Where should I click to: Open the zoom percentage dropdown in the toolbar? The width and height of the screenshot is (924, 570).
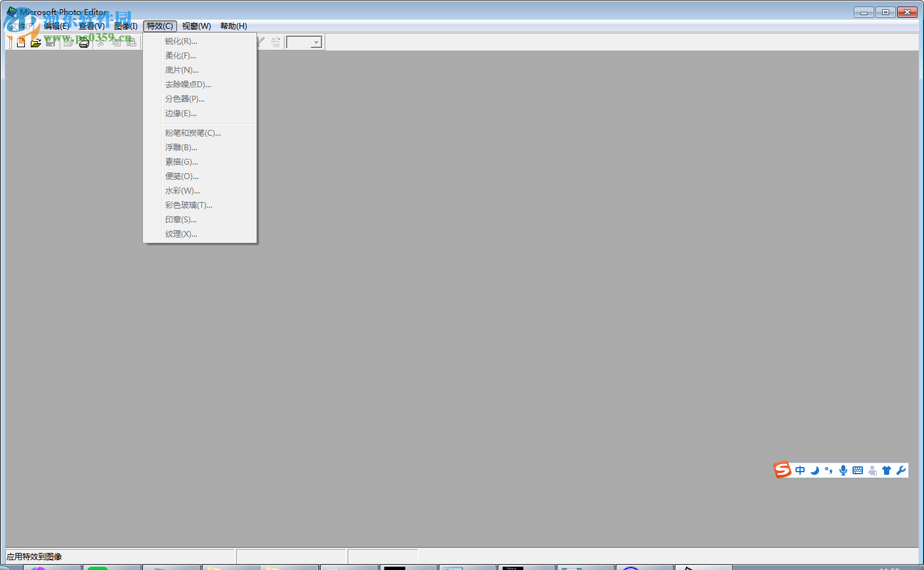(316, 43)
